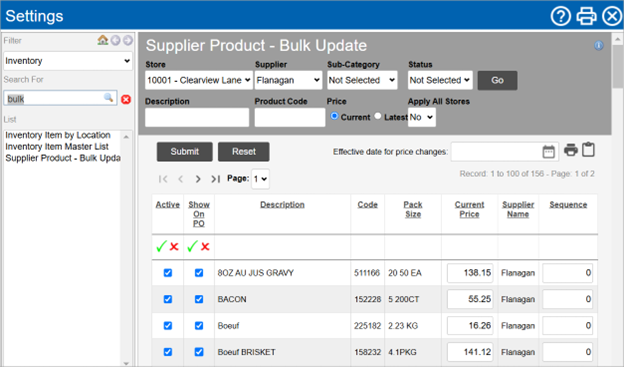624x367 pixels.
Task: Jump to the last page arrow
Action: tap(215, 179)
